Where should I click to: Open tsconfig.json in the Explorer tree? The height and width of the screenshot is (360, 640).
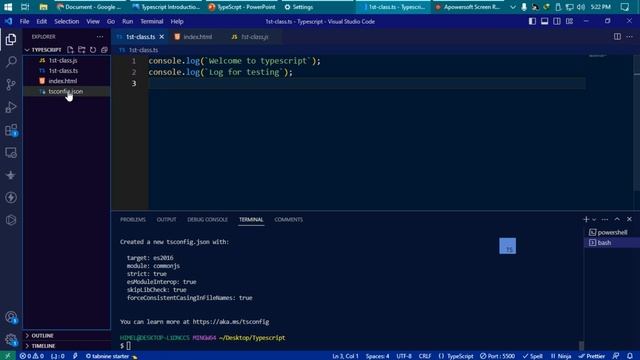(67, 91)
